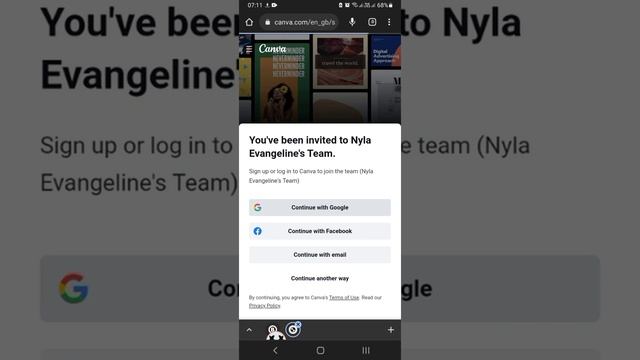This screenshot has width=640, height=360.
Task: Tap the microphone voice search icon
Action: (352, 22)
